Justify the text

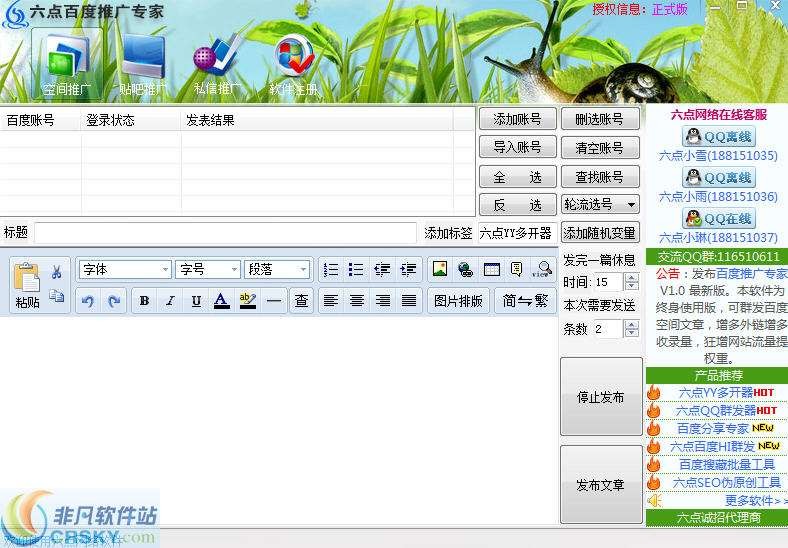coord(409,301)
